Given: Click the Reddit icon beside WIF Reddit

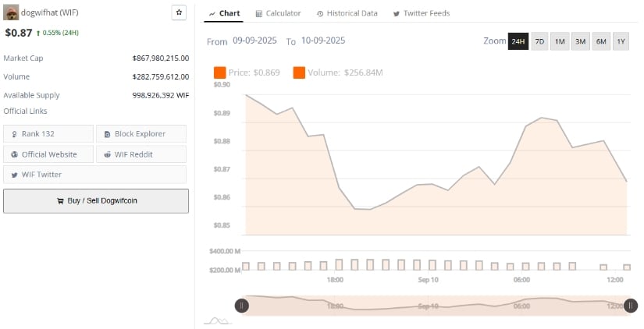Looking at the screenshot, I should [108, 154].
